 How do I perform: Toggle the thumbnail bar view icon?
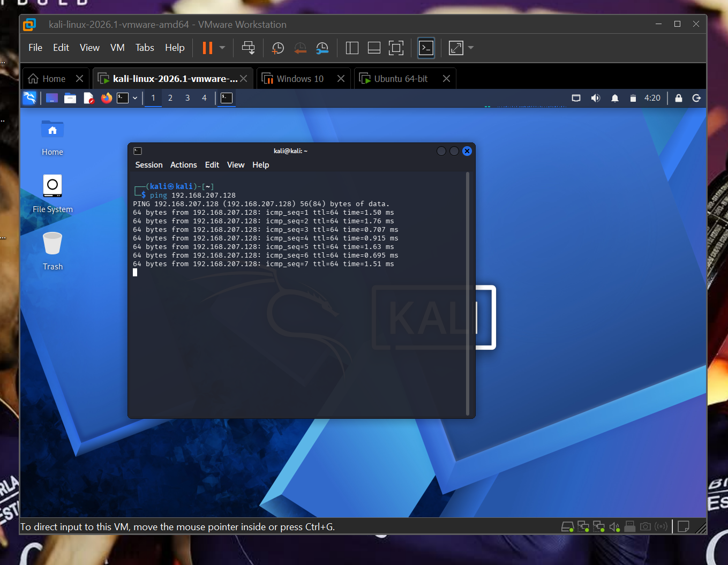[x=374, y=48]
